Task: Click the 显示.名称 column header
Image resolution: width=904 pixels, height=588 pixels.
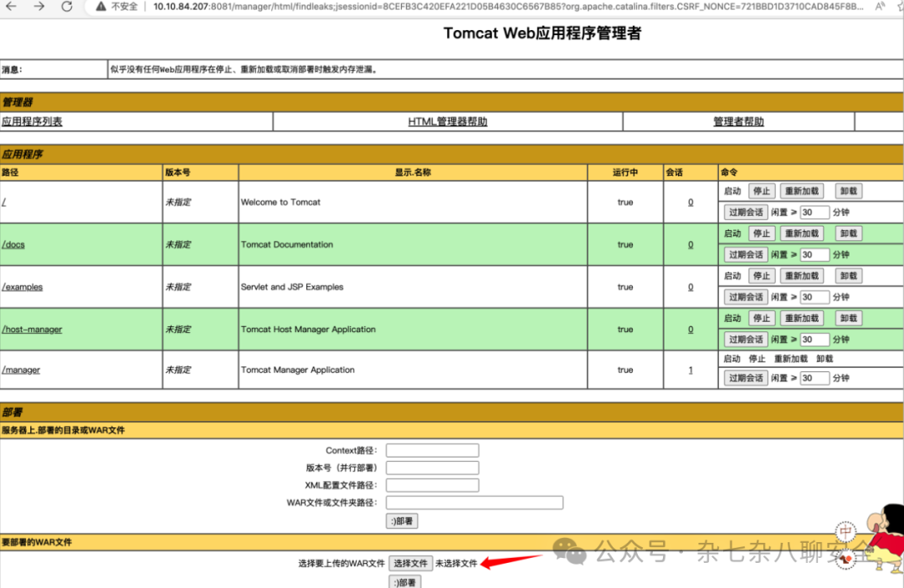Action: pyautogui.click(x=413, y=172)
